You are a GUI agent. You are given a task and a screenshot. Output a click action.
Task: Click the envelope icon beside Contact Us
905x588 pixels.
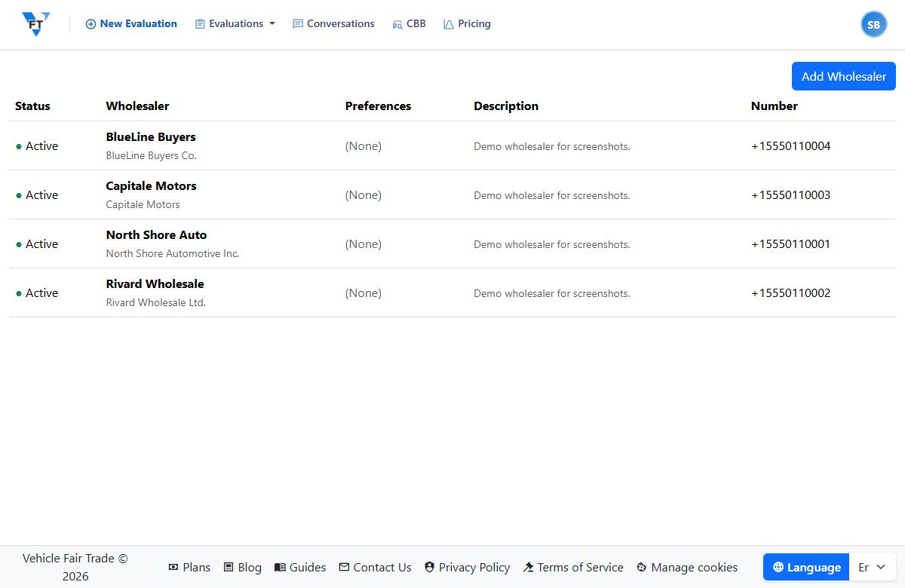[x=344, y=567]
